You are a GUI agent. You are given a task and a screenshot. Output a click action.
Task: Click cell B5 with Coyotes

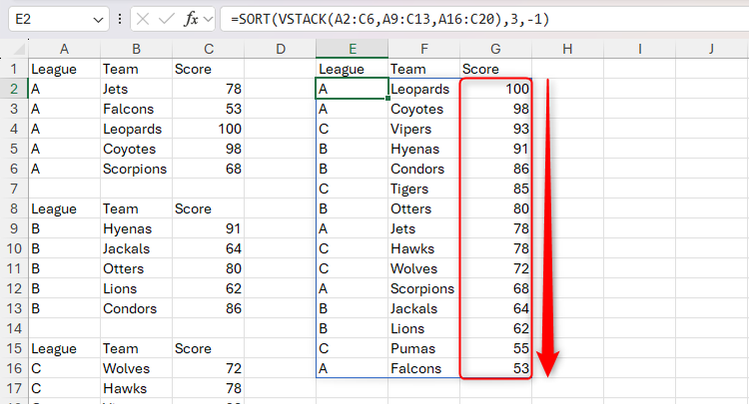136,149
